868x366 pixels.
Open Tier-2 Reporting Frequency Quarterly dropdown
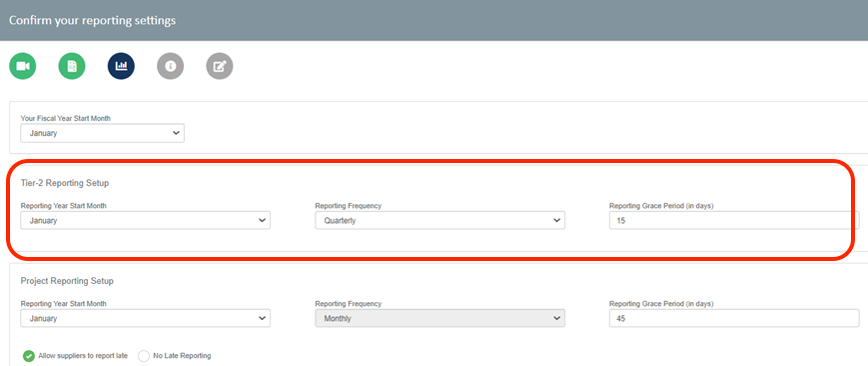tap(440, 220)
